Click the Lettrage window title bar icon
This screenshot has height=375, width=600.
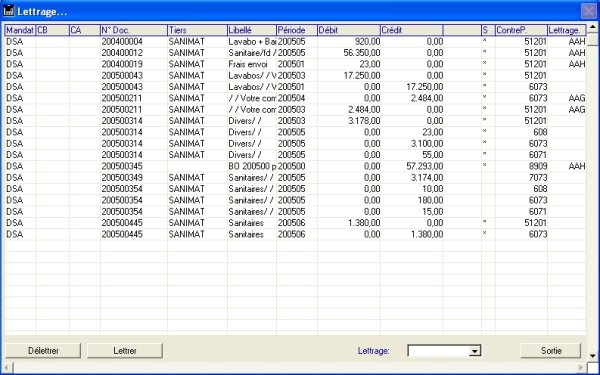click(x=8, y=11)
